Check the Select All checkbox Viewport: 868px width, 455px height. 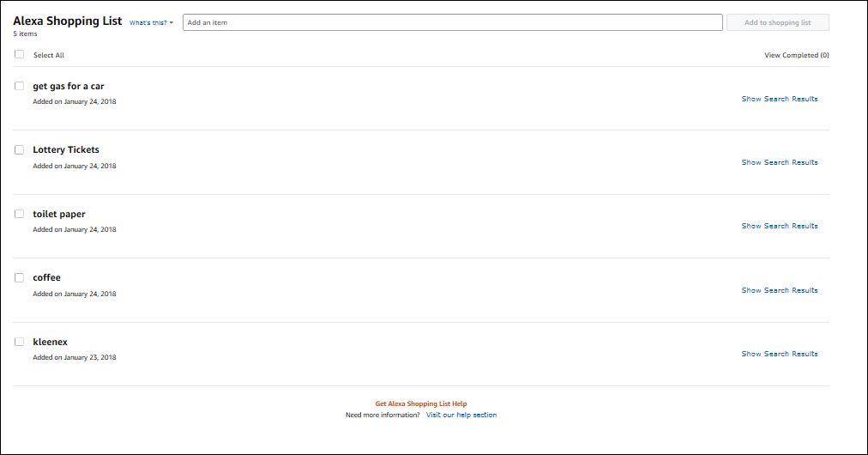coord(20,54)
